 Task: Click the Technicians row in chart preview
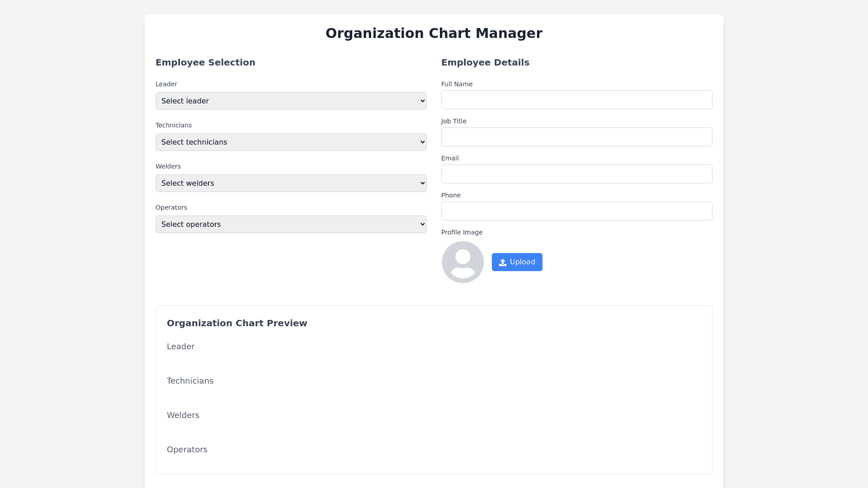point(190,381)
